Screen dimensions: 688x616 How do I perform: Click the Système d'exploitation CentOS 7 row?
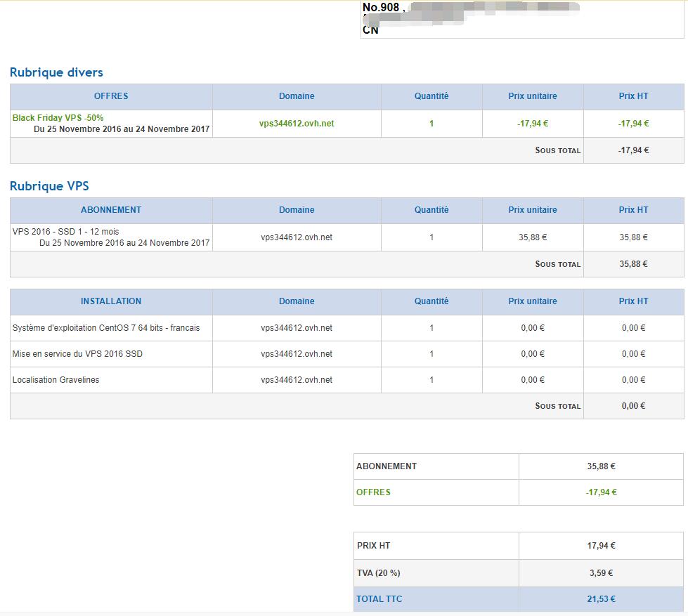[x=106, y=328]
